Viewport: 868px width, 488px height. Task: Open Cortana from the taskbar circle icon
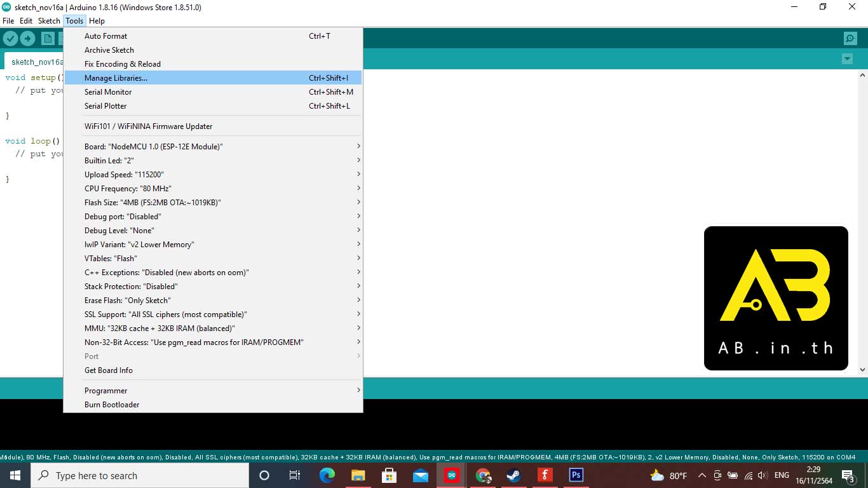264,475
